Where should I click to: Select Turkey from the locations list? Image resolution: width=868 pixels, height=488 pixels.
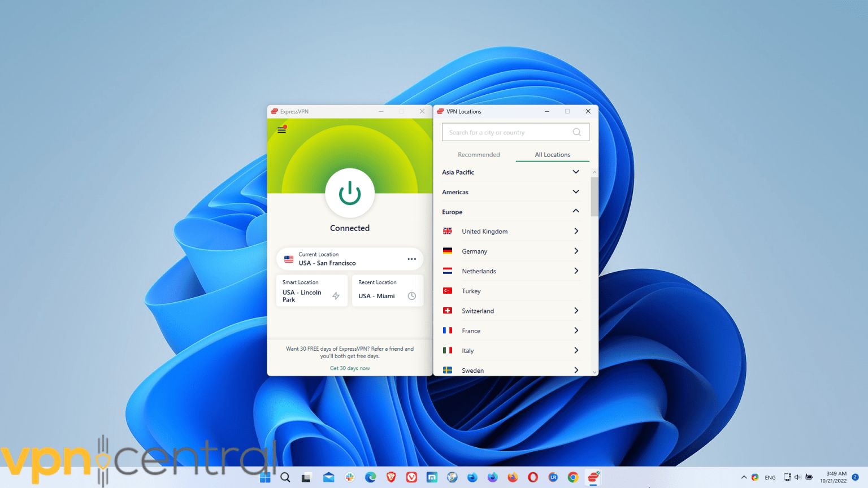(x=471, y=291)
